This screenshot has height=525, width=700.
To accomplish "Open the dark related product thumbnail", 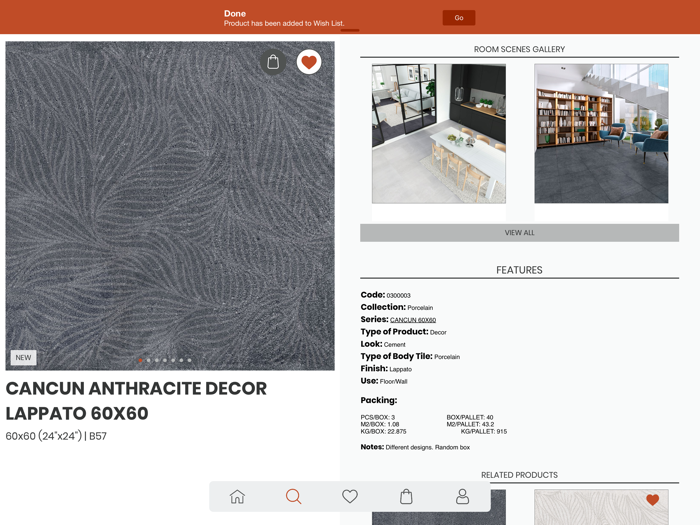I will pos(498,508).
